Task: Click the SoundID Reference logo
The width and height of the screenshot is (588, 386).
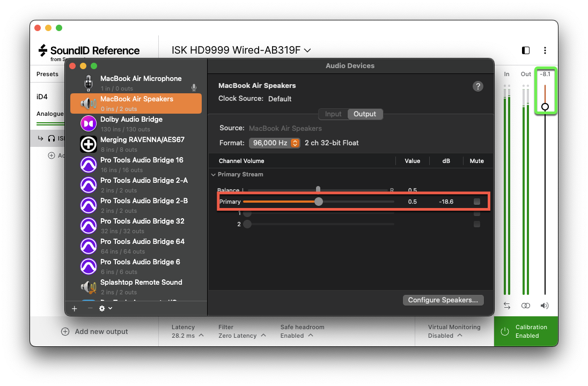Action: coord(89,51)
